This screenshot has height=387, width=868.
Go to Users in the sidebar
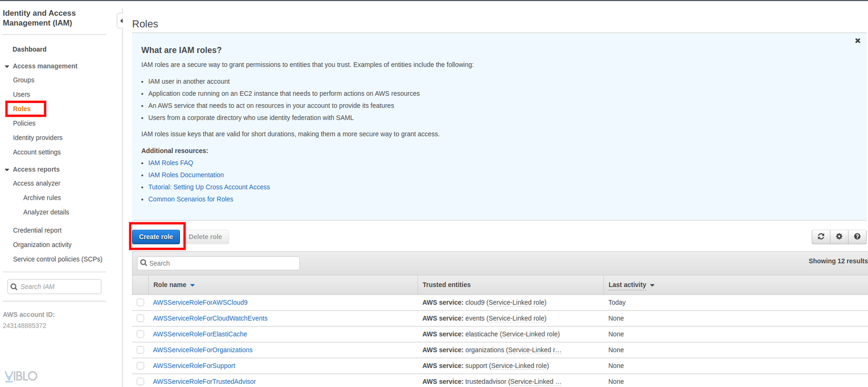[x=22, y=94]
